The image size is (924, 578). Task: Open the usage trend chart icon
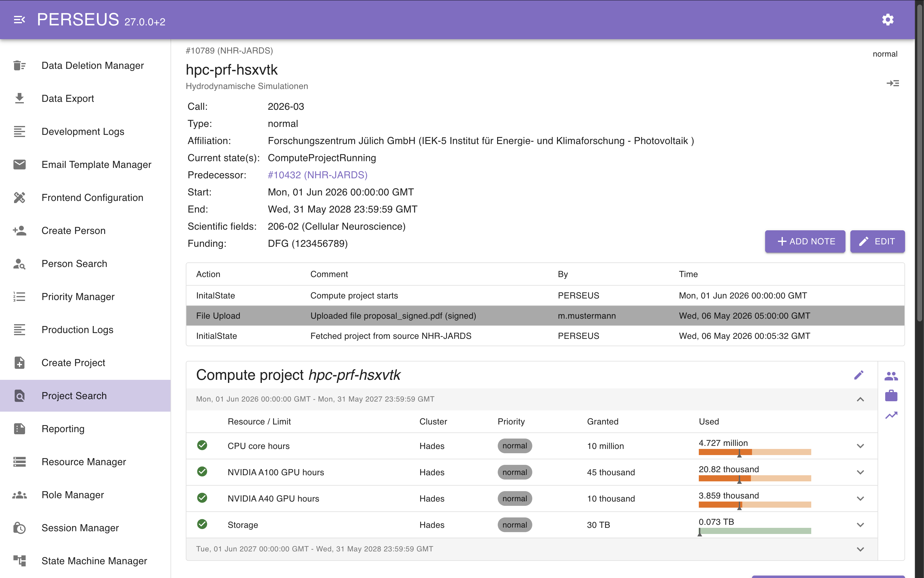pos(891,415)
